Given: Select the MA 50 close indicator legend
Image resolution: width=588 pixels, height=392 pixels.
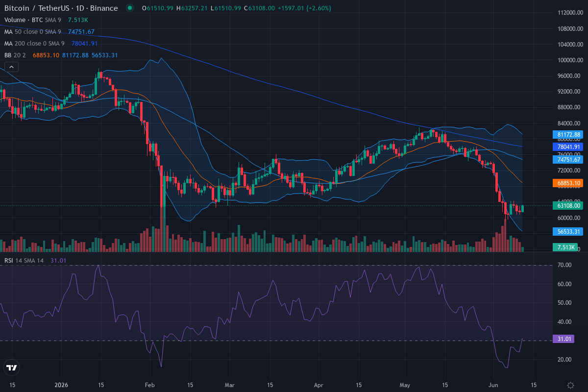Looking at the screenshot, I should point(33,31).
